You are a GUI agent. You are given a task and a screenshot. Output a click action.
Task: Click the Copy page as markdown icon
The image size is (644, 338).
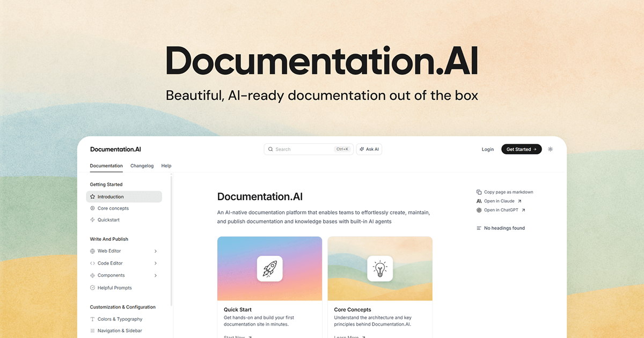pos(479,192)
